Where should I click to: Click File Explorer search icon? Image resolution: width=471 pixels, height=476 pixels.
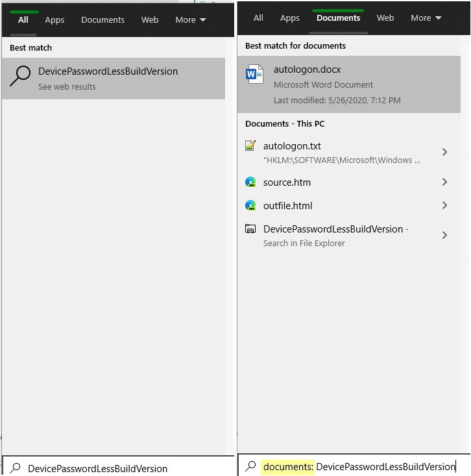point(250,229)
